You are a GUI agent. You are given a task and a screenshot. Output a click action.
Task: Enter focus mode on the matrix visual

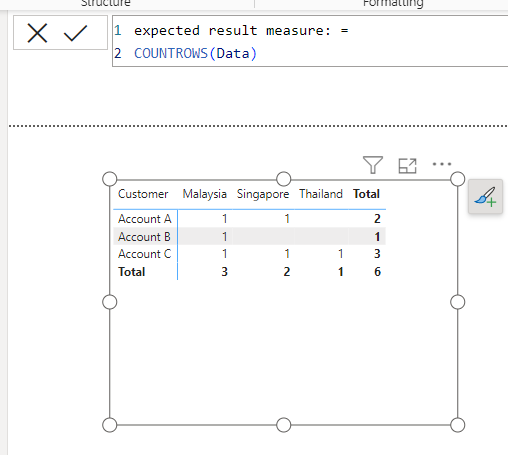tap(408, 165)
